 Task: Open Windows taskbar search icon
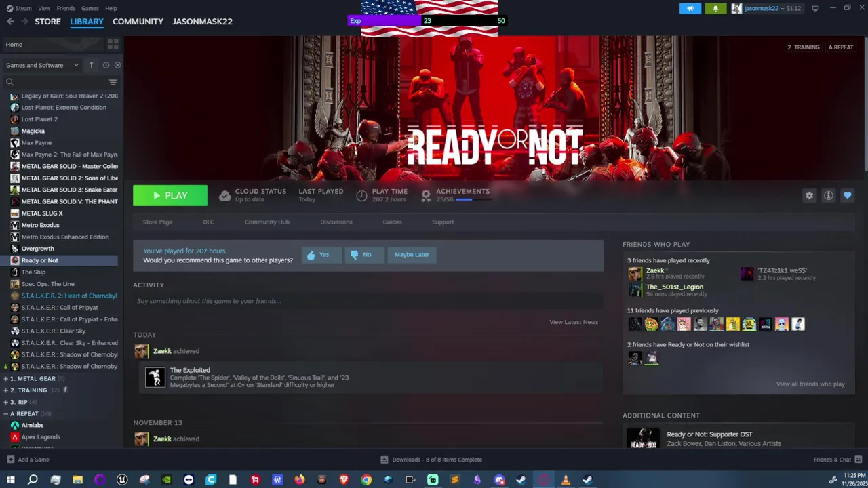(33, 480)
